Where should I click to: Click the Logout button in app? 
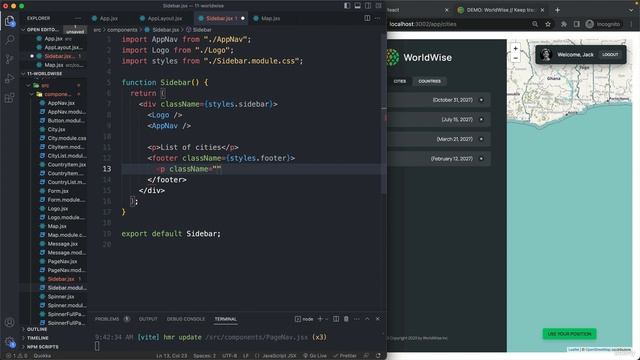610,54
